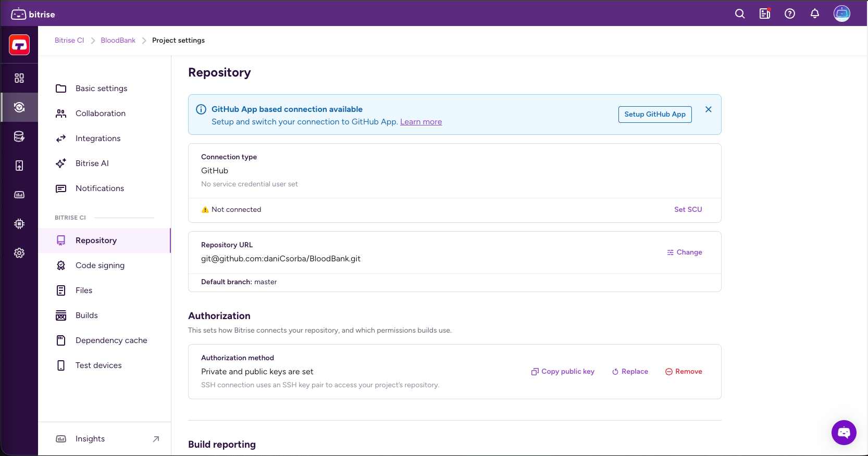The height and width of the screenshot is (456, 868).
Task: Remove the SSH key pair
Action: (x=684, y=372)
